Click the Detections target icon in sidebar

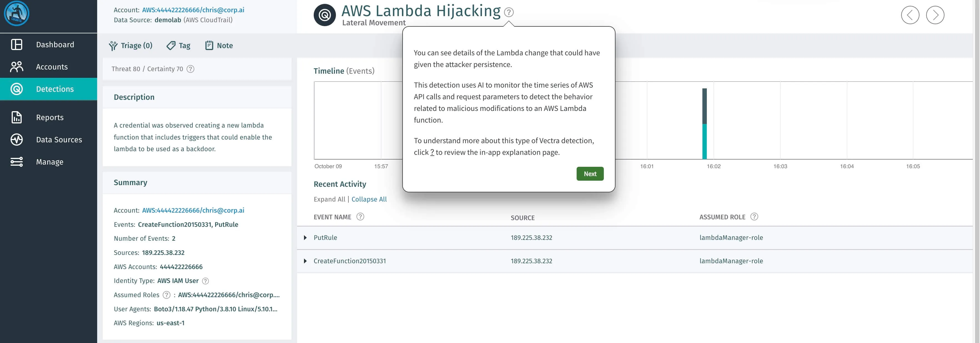point(17,89)
